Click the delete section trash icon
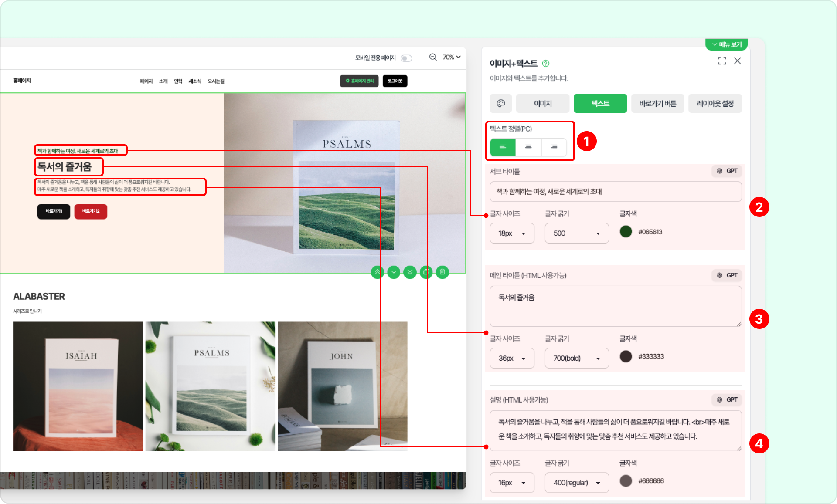Screen dimensions: 837x504 442,272
